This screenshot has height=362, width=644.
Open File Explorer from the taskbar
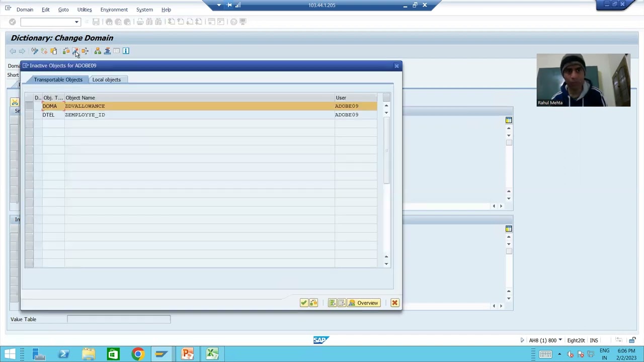point(88,354)
